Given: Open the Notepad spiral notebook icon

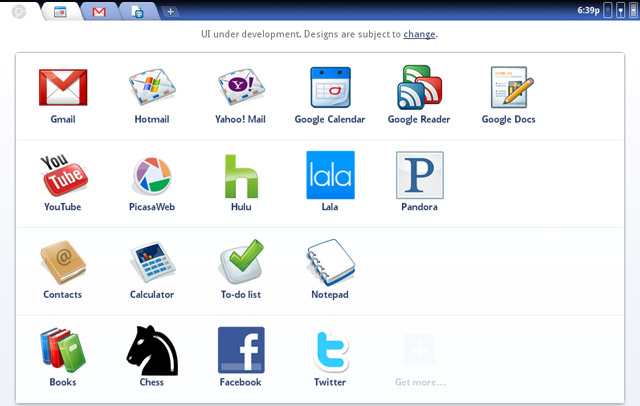Looking at the screenshot, I should click(x=330, y=262).
